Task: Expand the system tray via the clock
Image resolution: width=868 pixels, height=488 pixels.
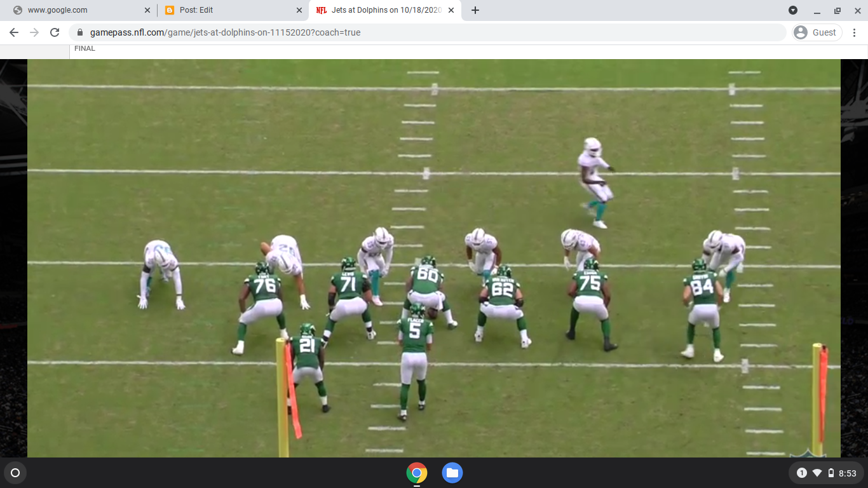Action: [x=848, y=473]
